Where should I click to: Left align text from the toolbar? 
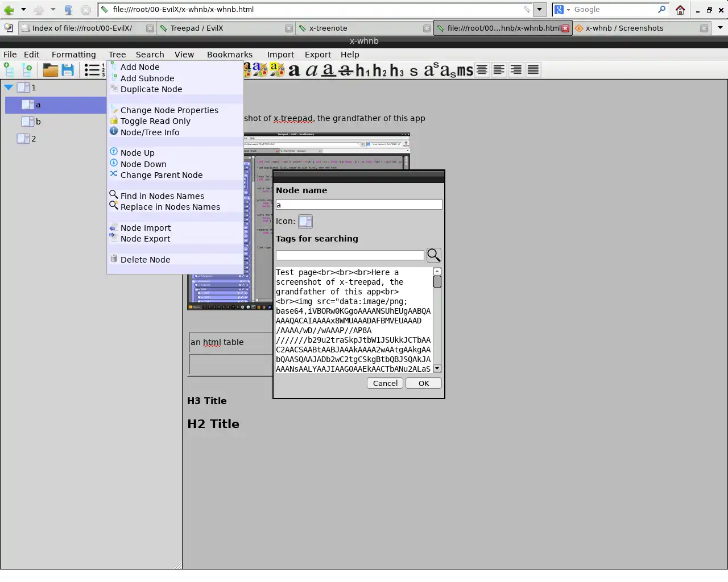499,69
